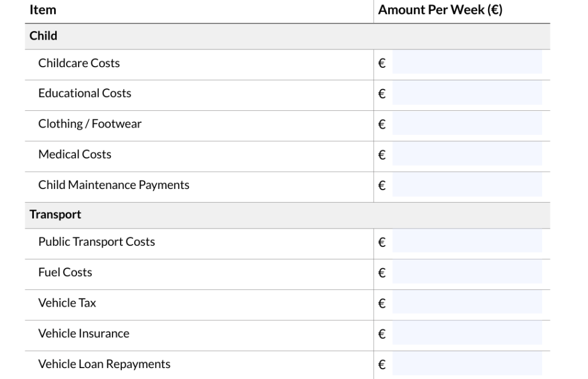Click the Childcare Costs row label
588x379 pixels.
[79, 63]
